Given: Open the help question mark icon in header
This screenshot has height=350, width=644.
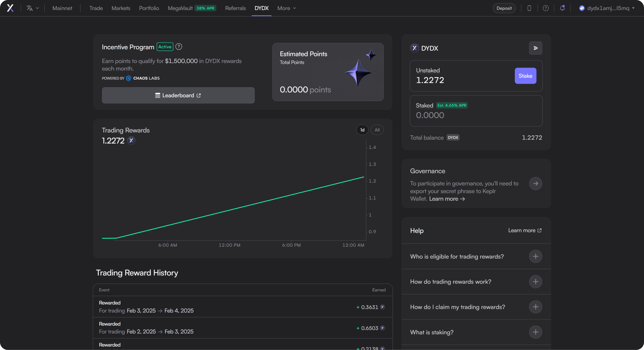Looking at the screenshot, I should coord(546,8).
